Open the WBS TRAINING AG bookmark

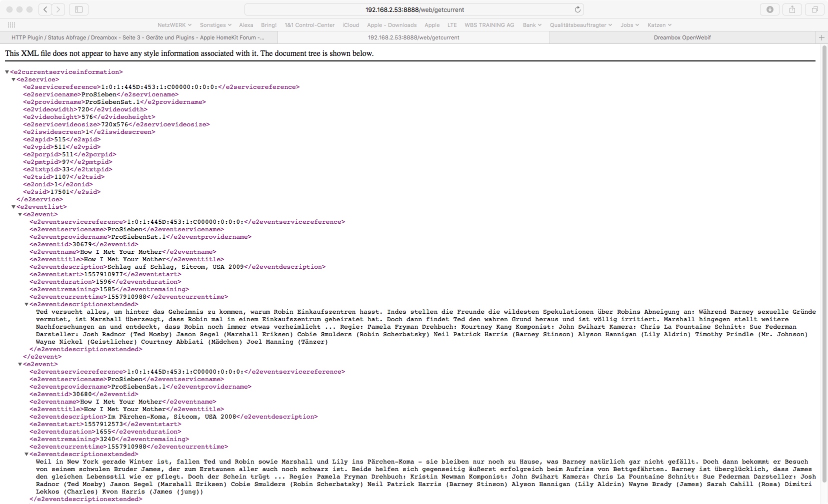tap(489, 25)
